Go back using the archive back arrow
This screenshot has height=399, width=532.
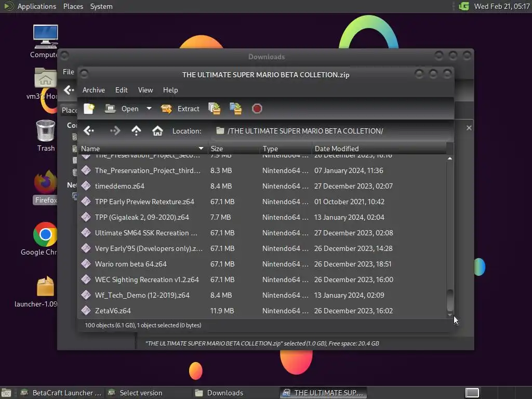[x=89, y=130]
